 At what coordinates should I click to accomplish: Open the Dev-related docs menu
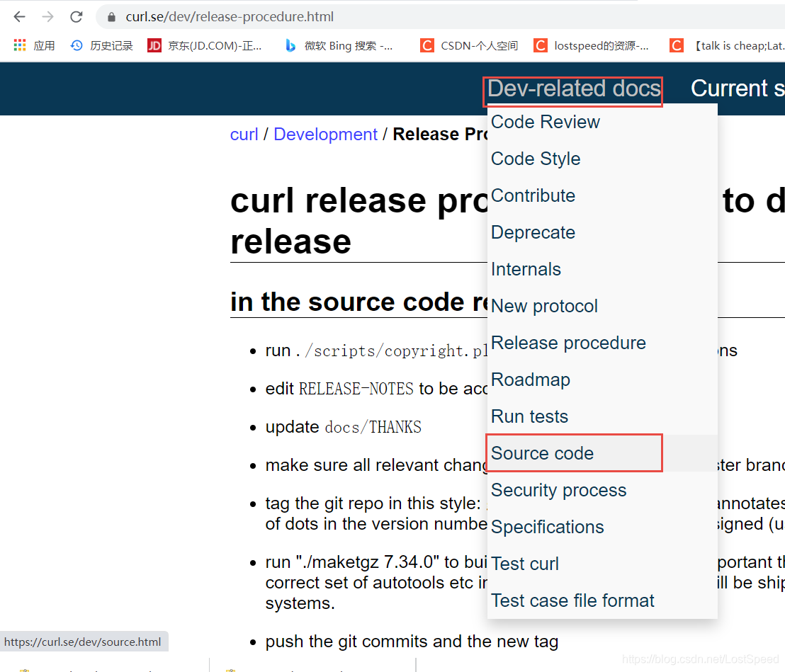(x=573, y=89)
